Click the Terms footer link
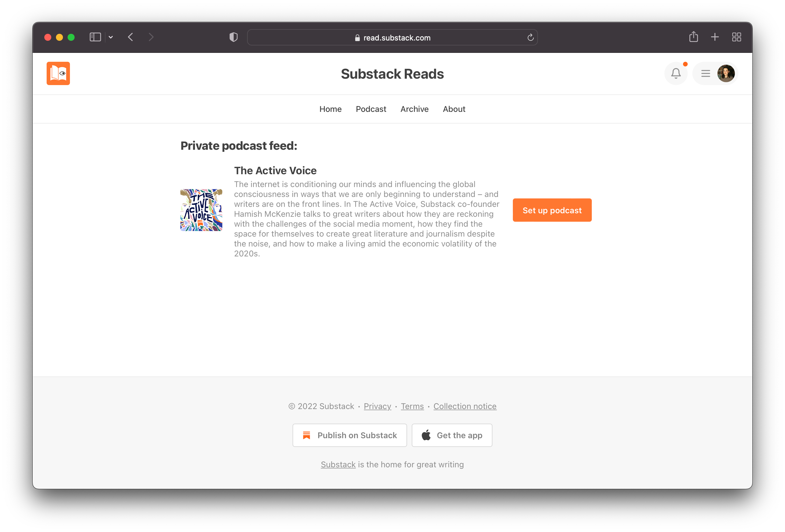Screen dimensions: 785x532 coord(413,406)
